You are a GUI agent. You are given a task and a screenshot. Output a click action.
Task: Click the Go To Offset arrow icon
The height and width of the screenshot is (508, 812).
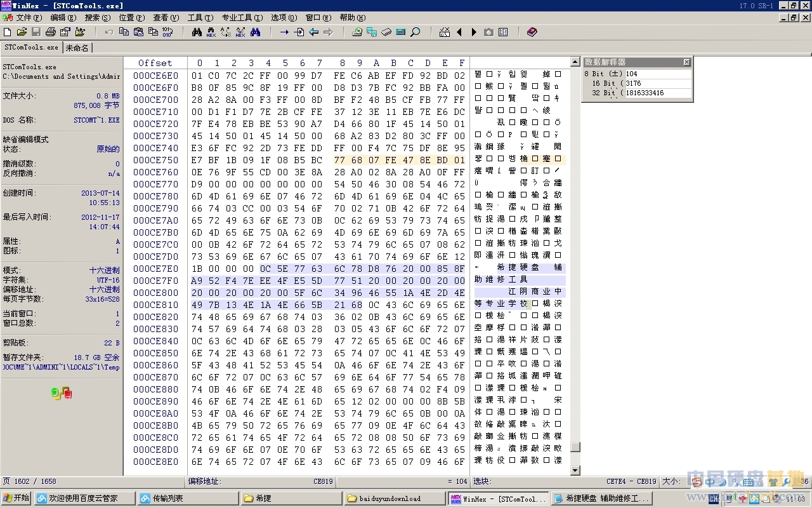point(284,32)
